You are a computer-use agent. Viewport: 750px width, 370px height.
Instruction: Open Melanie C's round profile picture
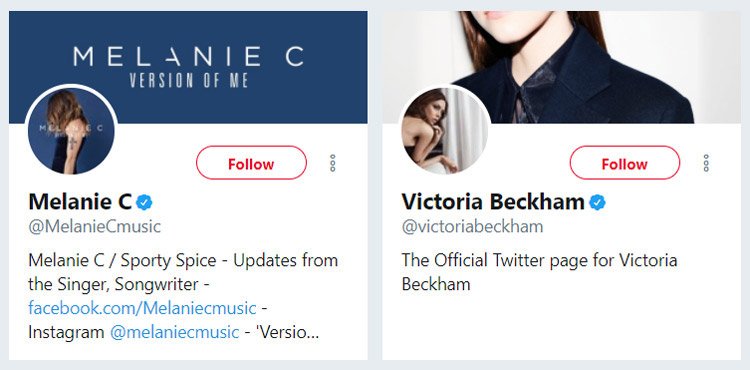pos(71,131)
